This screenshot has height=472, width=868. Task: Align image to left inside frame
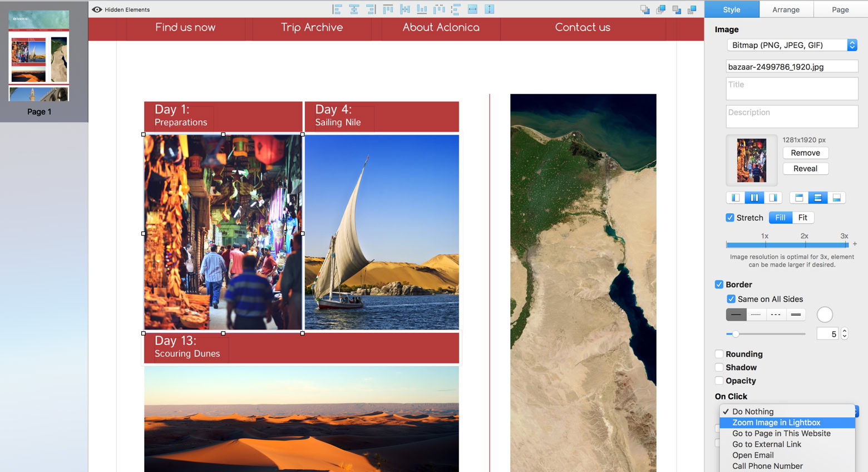pyautogui.click(x=736, y=198)
